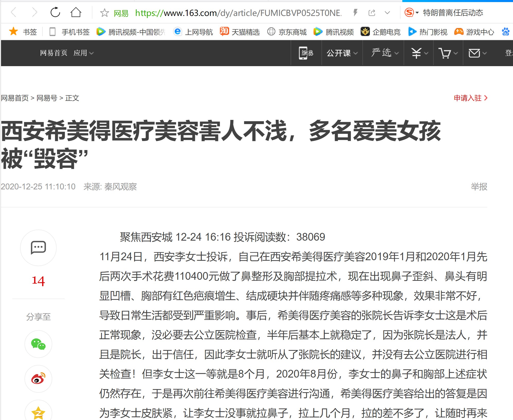513x420 pixels.
Task: Open the second 腾讯视频 bookmark
Action: coord(334,32)
